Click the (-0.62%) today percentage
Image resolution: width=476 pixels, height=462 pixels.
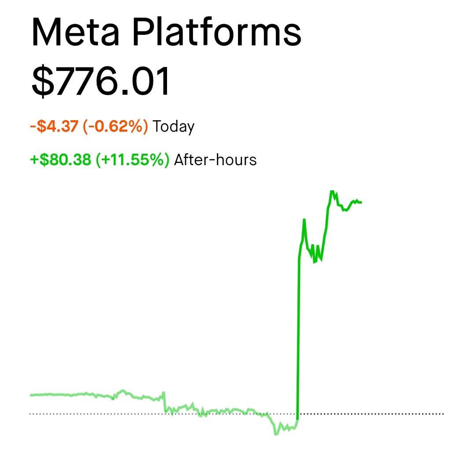pyautogui.click(x=115, y=126)
